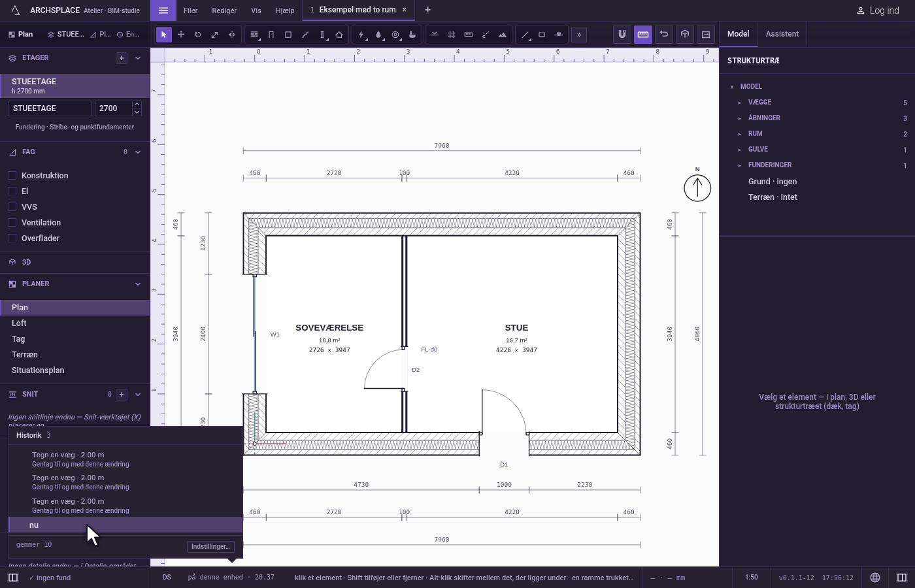Select the brick wall drawing tool
The image size is (915, 588).
point(254,35)
